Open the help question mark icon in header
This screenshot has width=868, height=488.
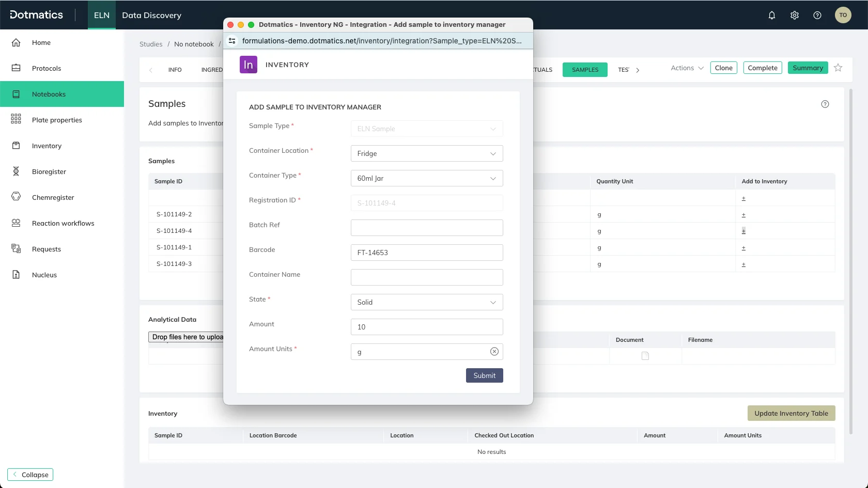tap(817, 15)
